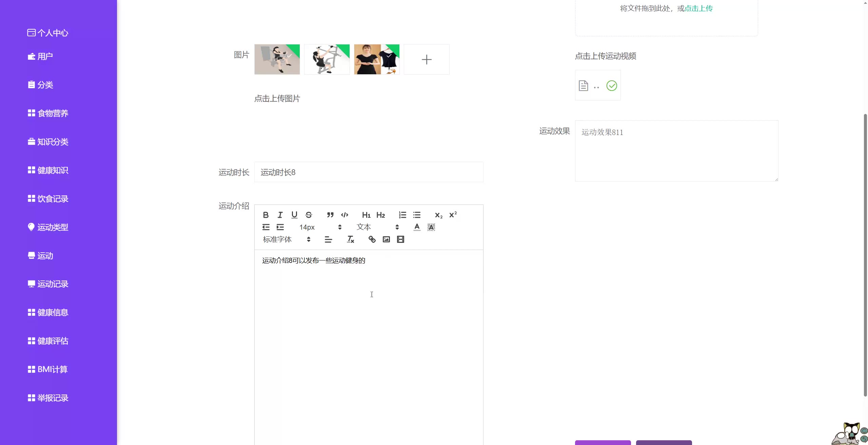This screenshot has height=445, width=868.
Task: Add another image with plus tile
Action: [x=427, y=60]
